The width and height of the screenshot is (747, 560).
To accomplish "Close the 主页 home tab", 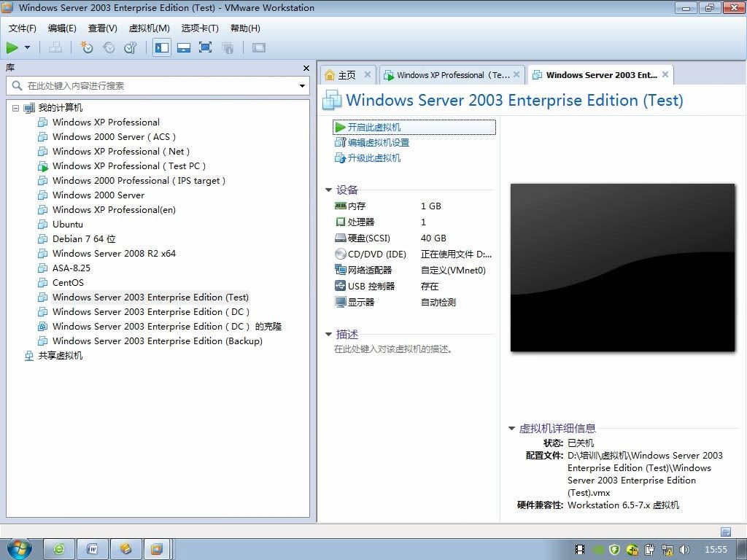I will 368,75.
